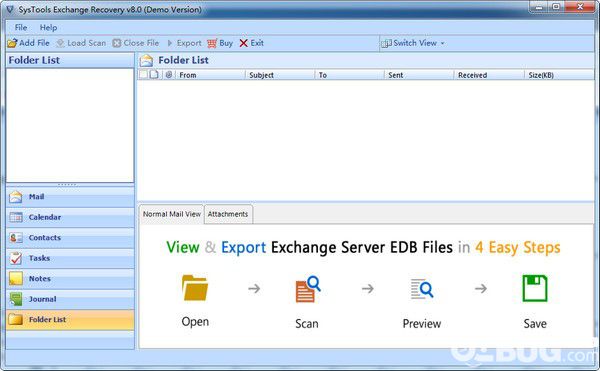Select the Contacts navigation button
600x371 pixels.
point(70,238)
